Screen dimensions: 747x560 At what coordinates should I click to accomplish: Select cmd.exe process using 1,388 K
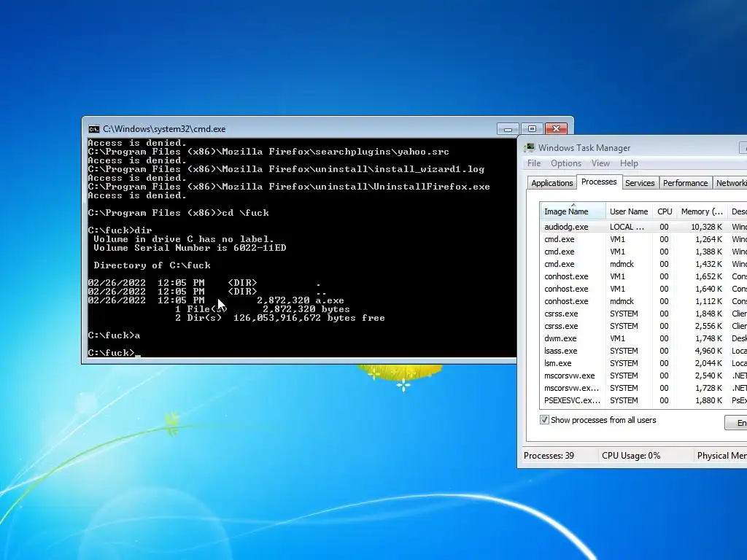click(x=643, y=252)
